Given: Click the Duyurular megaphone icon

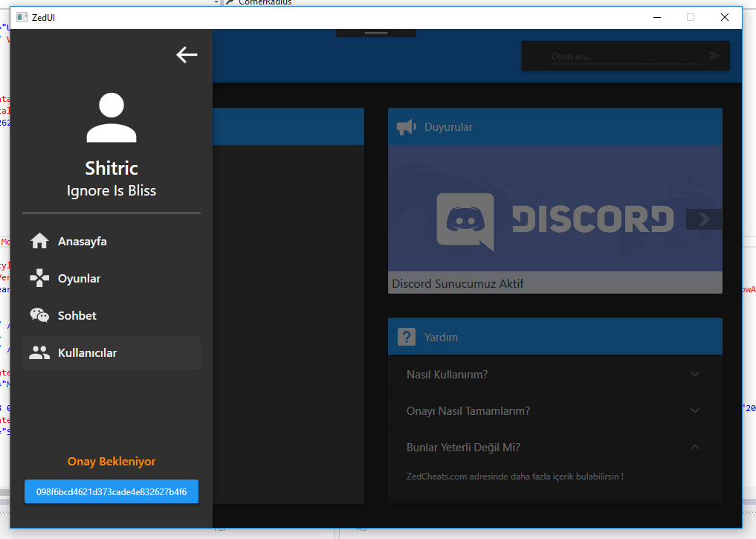Looking at the screenshot, I should click(407, 127).
